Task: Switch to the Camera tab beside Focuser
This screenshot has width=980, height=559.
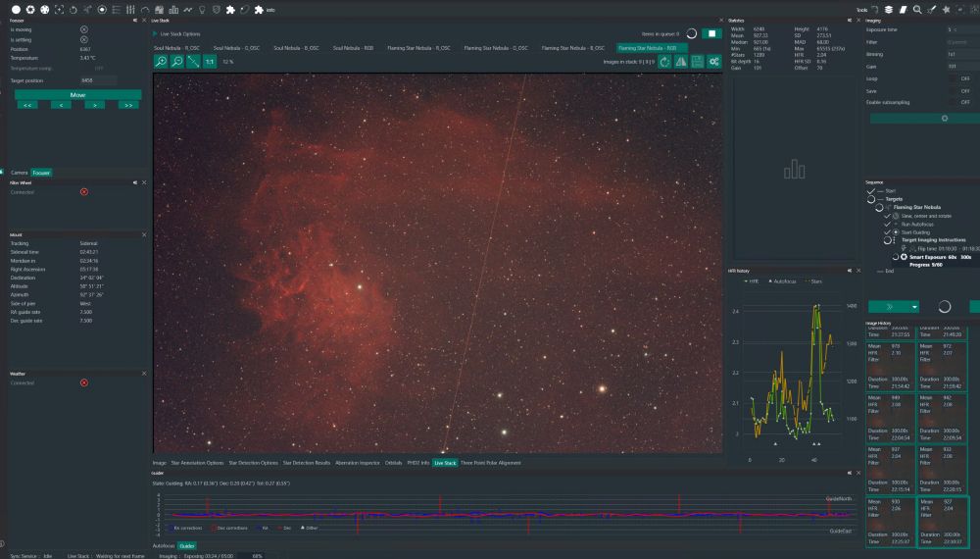Action: [x=19, y=173]
